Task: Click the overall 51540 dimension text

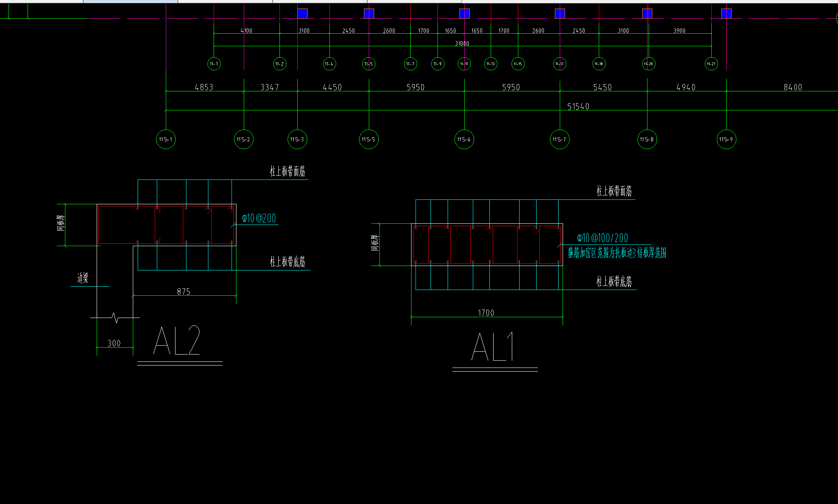Action: pyautogui.click(x=578, y=106)
